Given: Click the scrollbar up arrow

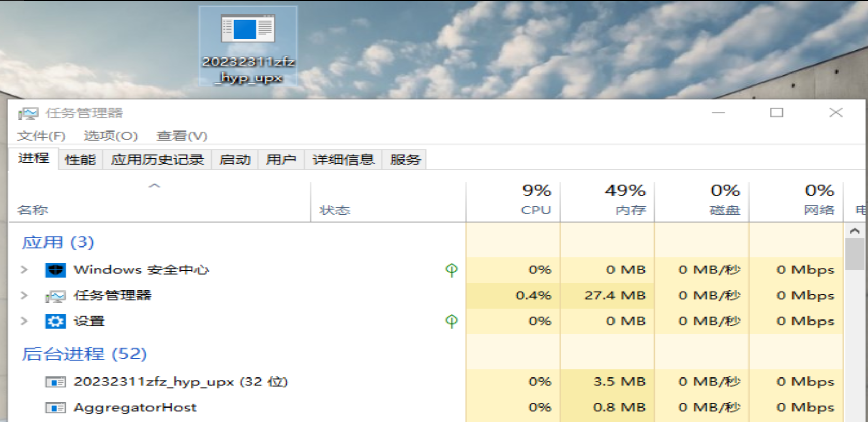Looking at the screenshot, I should [x=855, y=231].
